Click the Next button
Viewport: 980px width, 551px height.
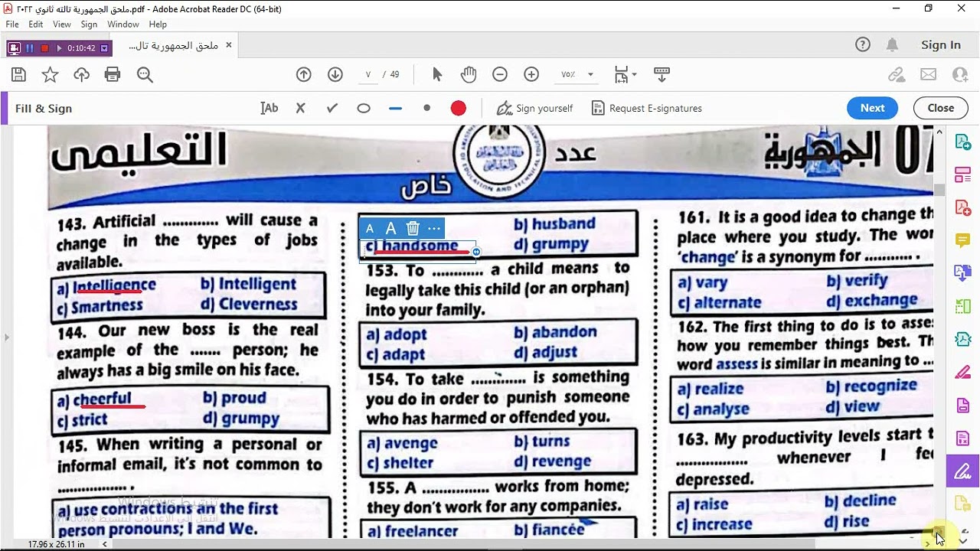tap(872, 108)
